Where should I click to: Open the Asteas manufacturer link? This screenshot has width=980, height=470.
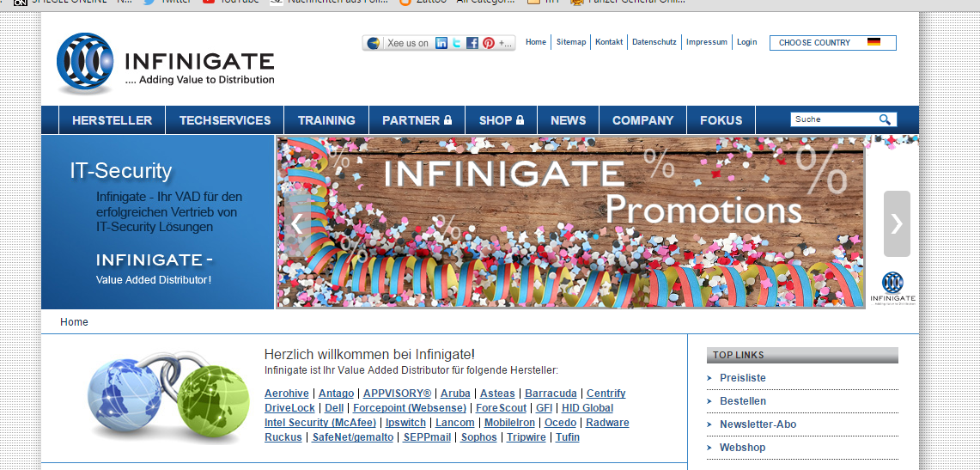pos(497,394)
